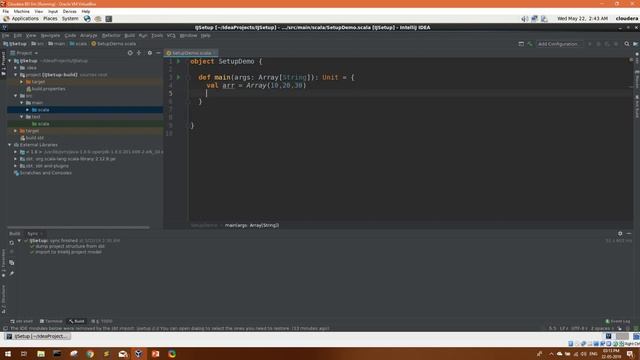Click the tool window toggle icon in status bar
This screenshot has height=360, width=640.
point(5,328)
